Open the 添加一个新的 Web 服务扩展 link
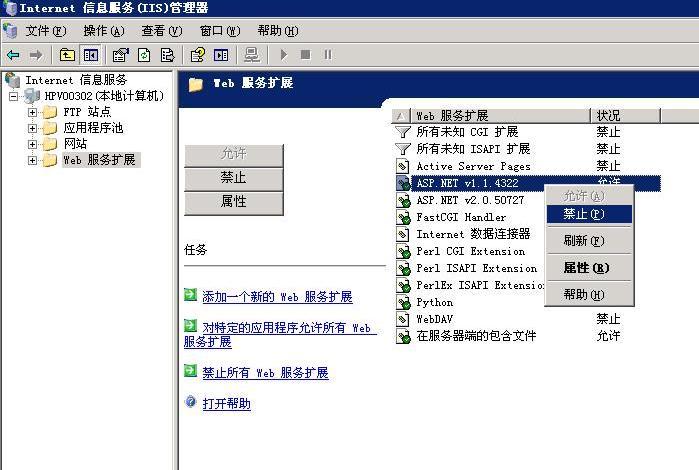Viewport: 699px width, 470px height. pos(277,297)
